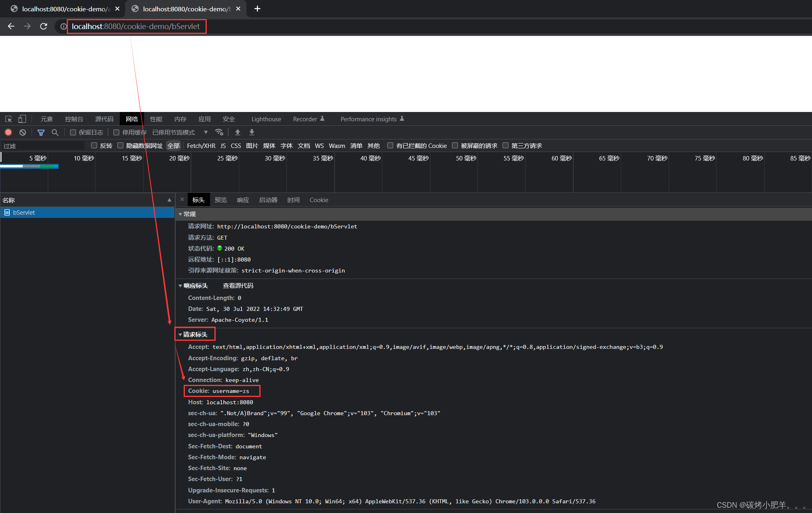Clear the network log icon
The image size is (812, 513).
pos(23,132)
